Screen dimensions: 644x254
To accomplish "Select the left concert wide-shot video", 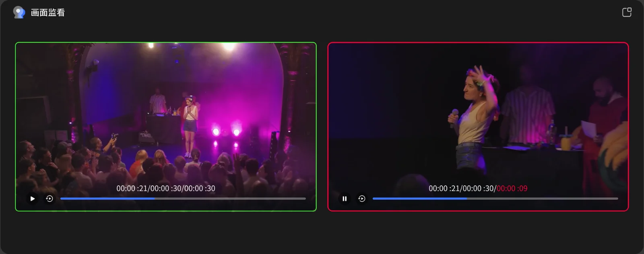I will tap(166, 127).
